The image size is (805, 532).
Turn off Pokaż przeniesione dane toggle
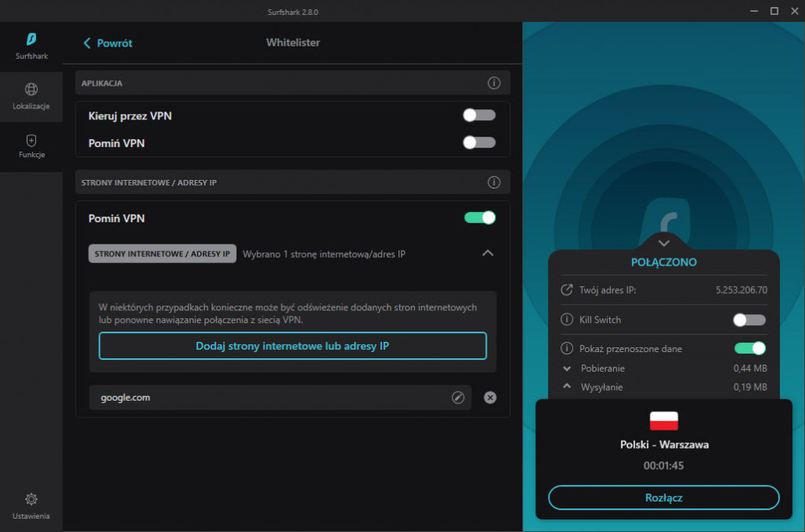(x=750, y=349)
